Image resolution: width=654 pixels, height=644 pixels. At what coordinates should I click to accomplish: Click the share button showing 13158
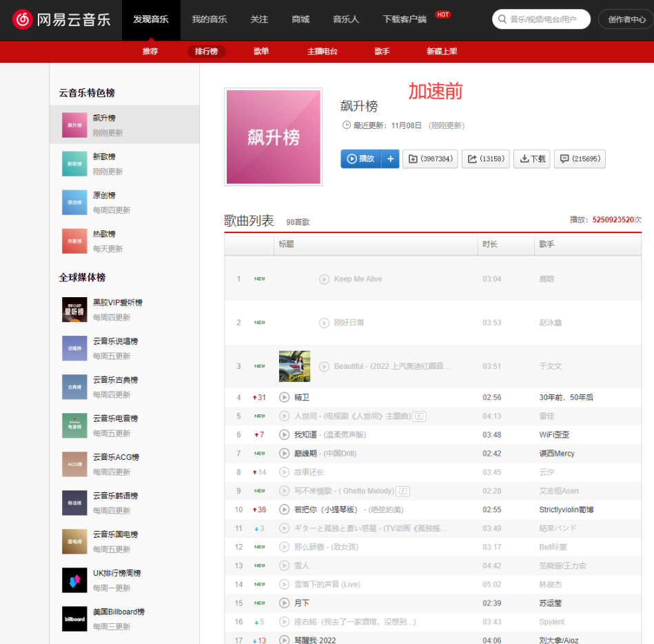coord(486,159)
